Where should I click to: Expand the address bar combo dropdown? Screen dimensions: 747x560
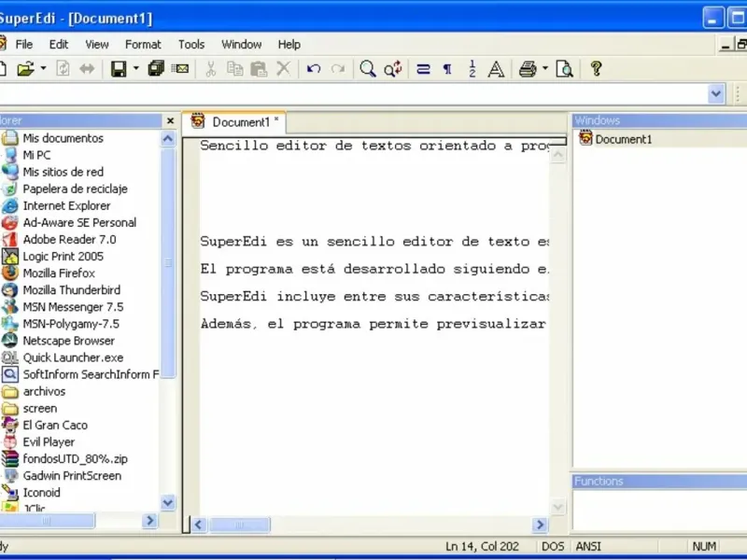point(715,94)
